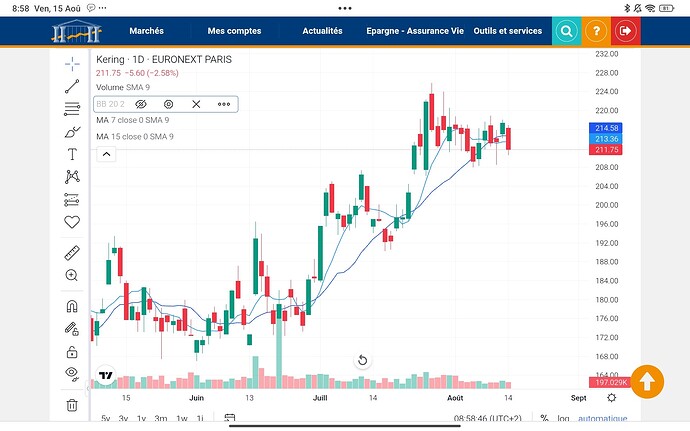Open the Mes comptes menu

[x=232, y=31]
